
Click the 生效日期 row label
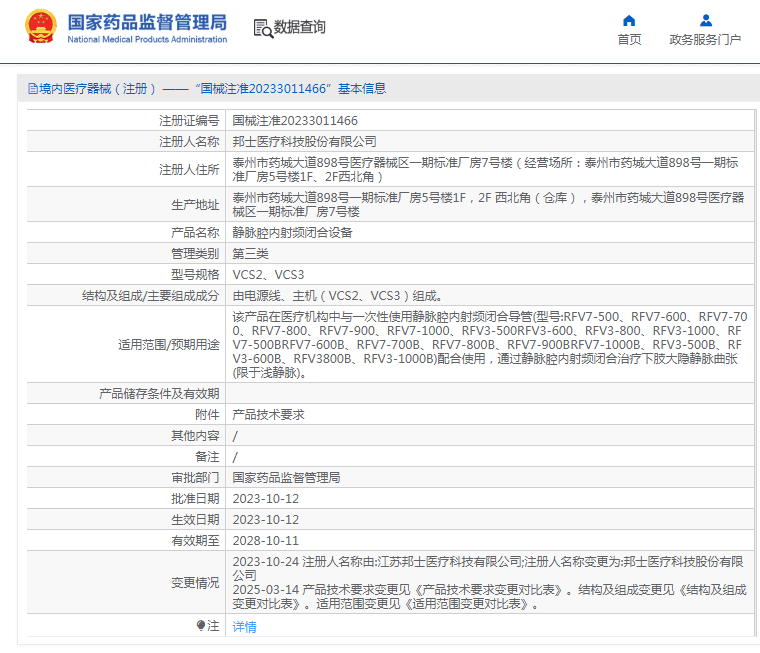[x=195, y=520]
